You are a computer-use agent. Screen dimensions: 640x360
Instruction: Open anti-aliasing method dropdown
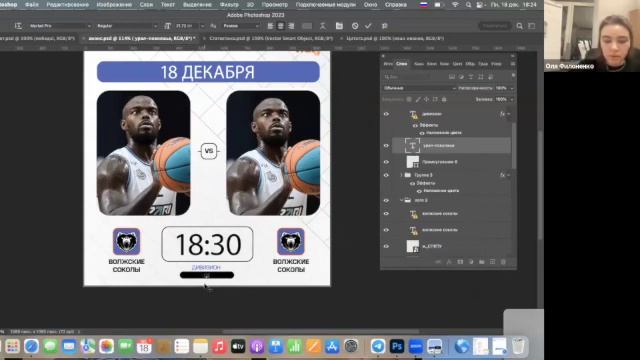[x=241, y=26]
